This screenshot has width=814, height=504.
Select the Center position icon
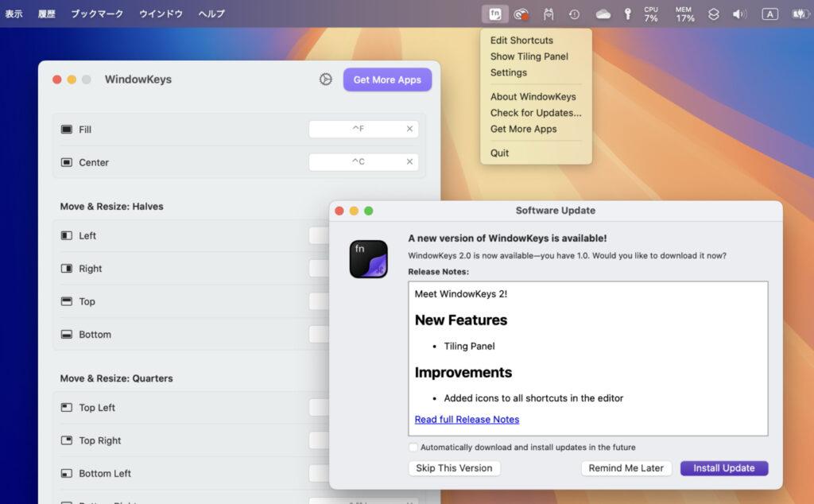point(66,162)
